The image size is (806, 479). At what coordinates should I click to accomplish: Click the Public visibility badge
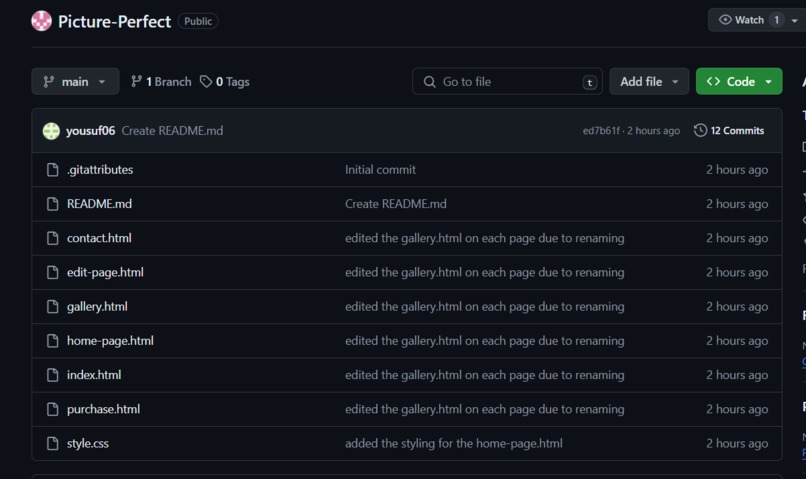coord(198,21)
